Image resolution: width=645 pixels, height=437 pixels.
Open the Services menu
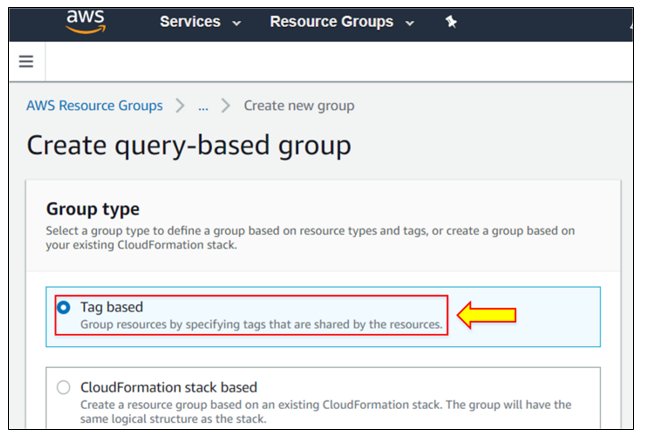pyautogui.click(x=190, y=22)
